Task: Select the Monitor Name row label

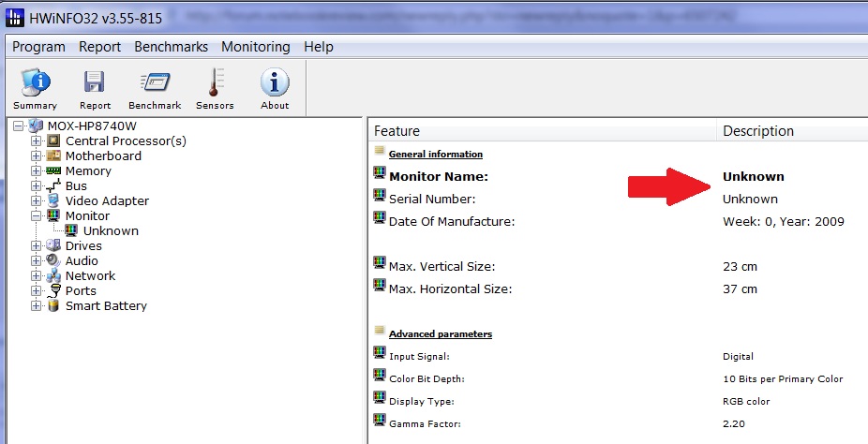Action: click(x=439, y=177)
